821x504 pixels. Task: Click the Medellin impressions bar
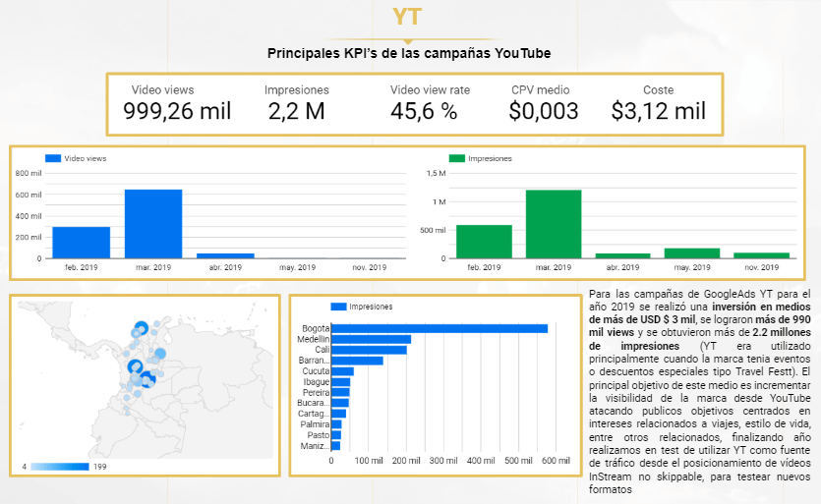(x=371, y=339)
